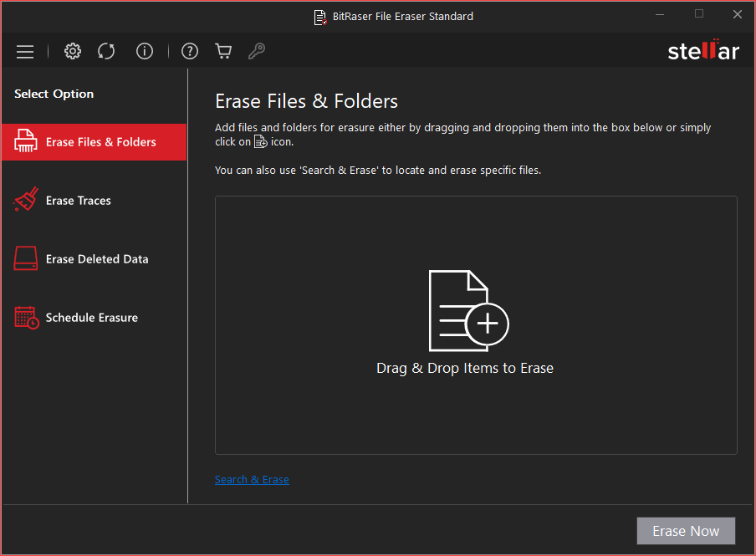Open the hamburger menu
Screen dimensions: 756x556
tap(25, 52)
